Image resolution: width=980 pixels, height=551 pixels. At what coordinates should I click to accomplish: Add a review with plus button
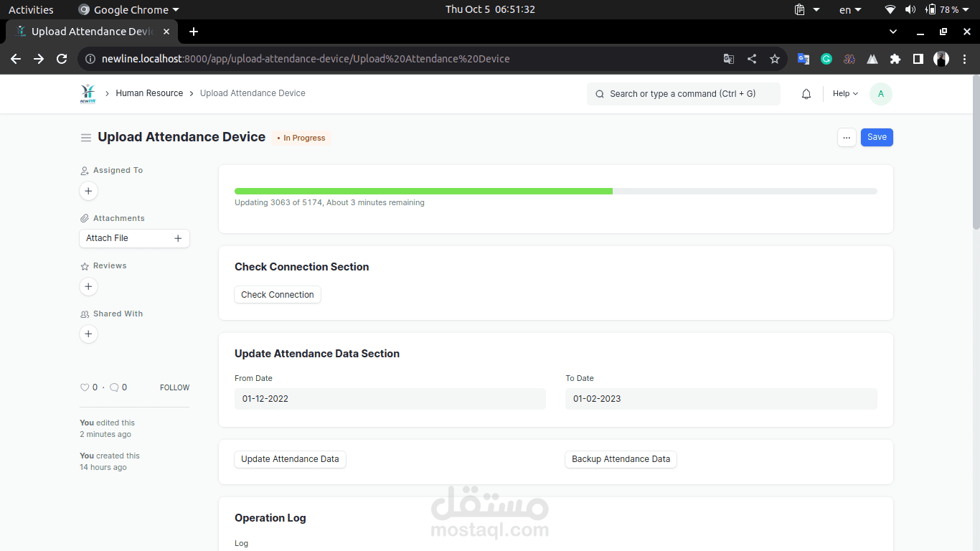pyautogui.click(x=88, y=286)
